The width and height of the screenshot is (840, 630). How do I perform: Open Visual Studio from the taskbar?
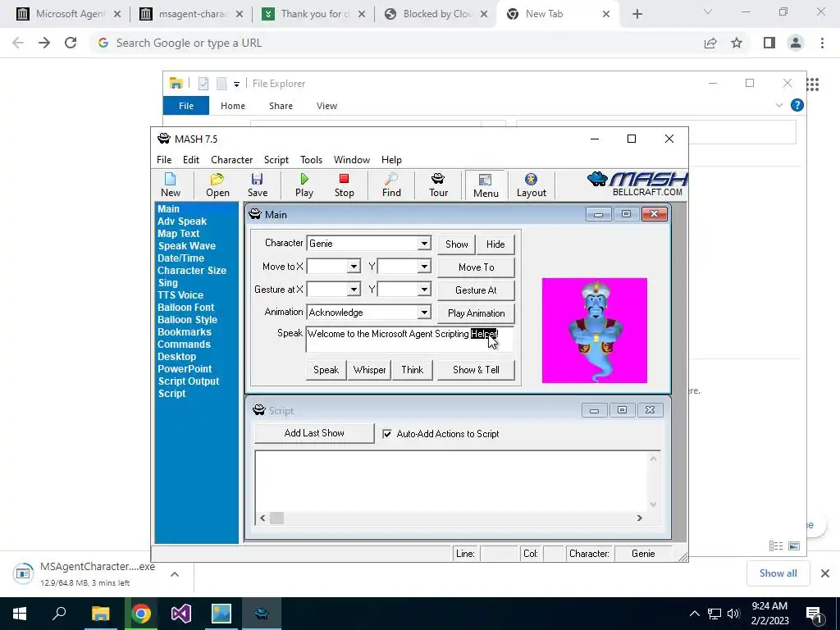181,614
